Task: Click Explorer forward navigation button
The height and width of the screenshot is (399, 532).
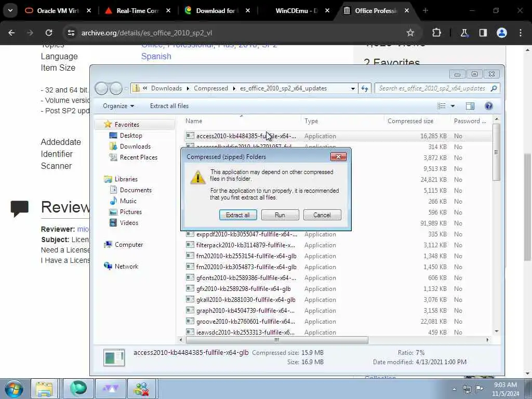Action: 116,88
